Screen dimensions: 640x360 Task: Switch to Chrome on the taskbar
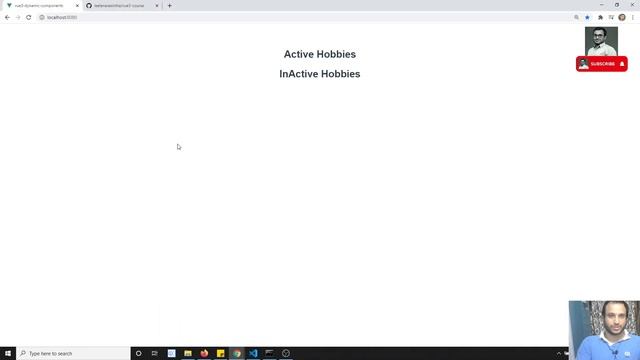[x=237, y=353]
